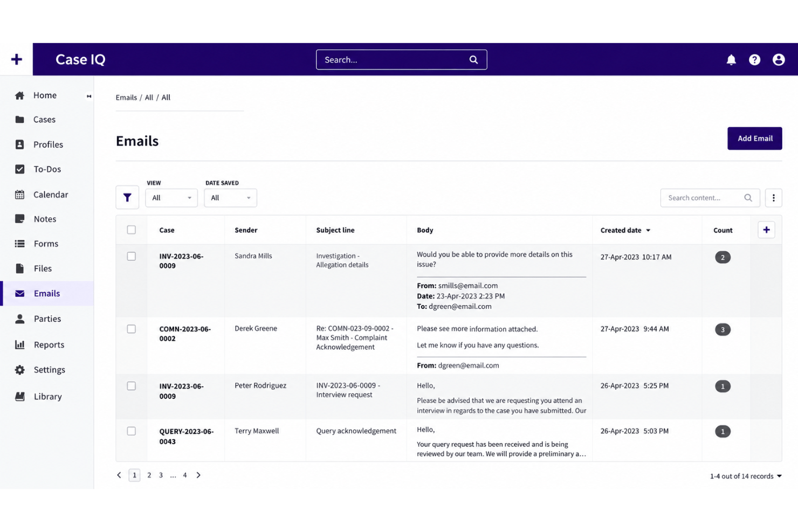Open the help question mark icon
This screenshot has height=532, width=798.
[754, 60]
